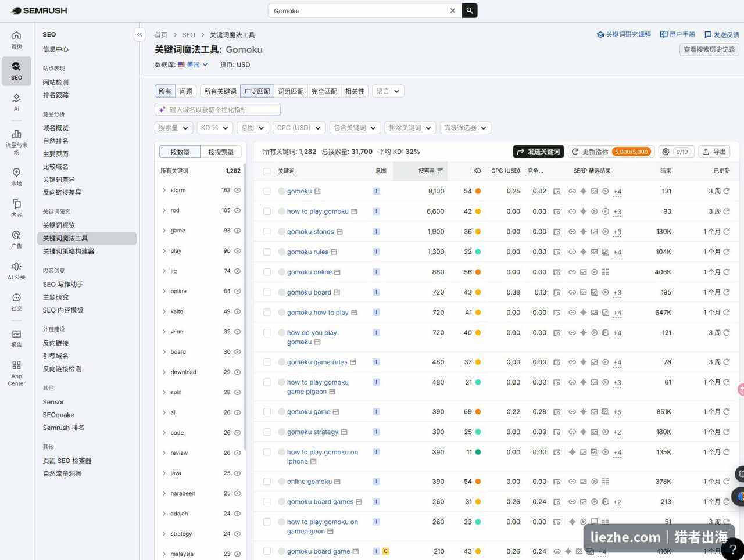Open the 报告 sidebar icon
This screenshot has width=744, height=560.
pyautogui.click(x=16, y=338)
